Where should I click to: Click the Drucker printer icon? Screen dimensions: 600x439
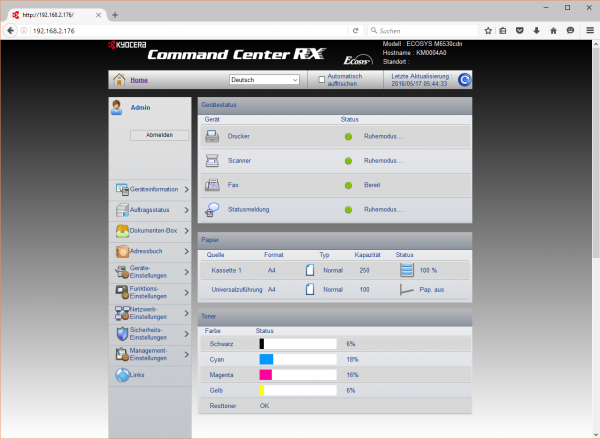pyautogui.click(x=212, y=135)
